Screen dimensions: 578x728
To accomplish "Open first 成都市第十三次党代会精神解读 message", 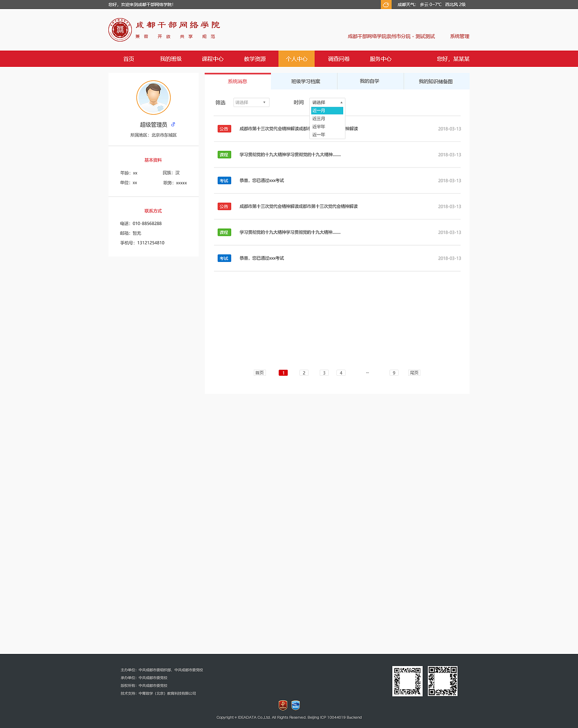I will 298,129.
